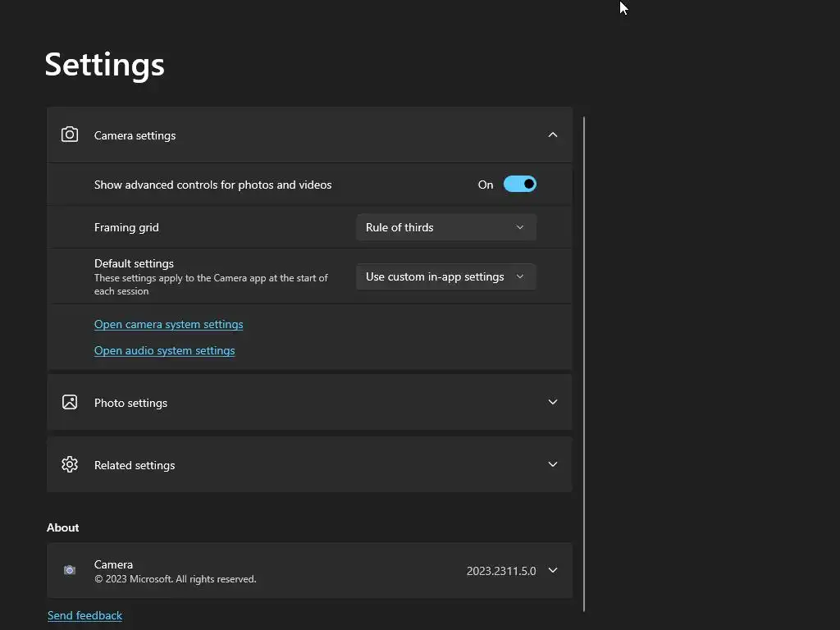Expand the Photo settings chevron

(x=552, y=402)
